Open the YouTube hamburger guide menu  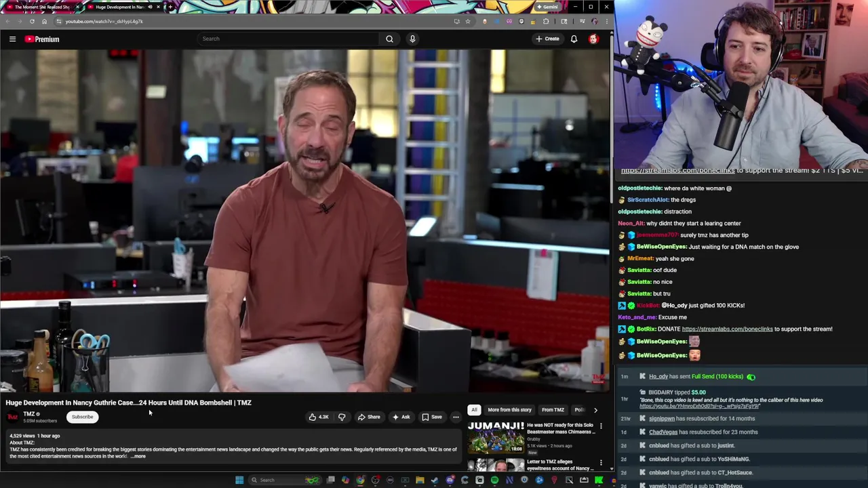pos(12,39)
